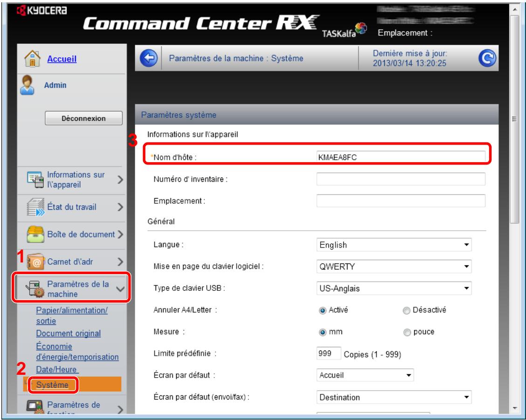
Task: Open the Type de clavier USB dropdown
Action: [x=394, y=288]
